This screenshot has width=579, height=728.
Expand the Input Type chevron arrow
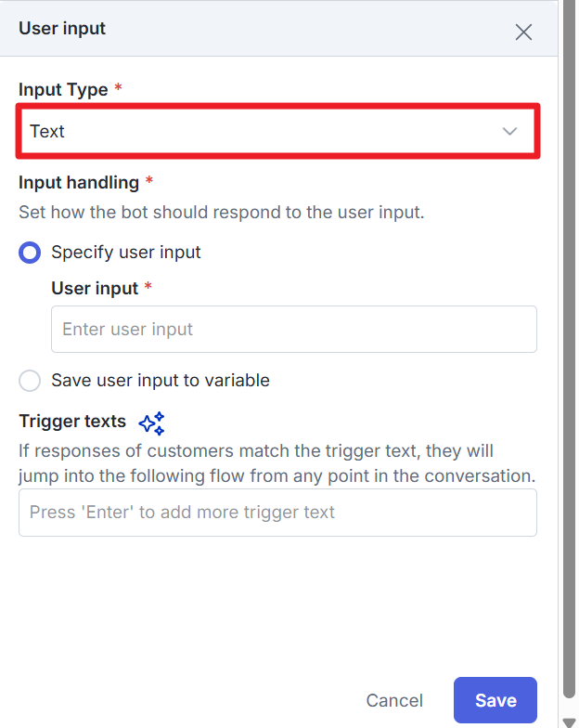(x=509, y=132)
